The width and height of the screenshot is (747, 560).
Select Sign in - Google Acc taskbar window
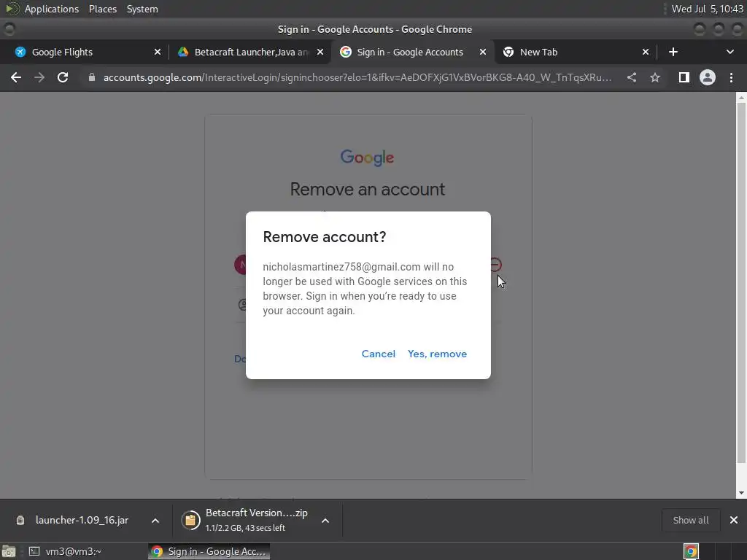click(x=209, y=551)
